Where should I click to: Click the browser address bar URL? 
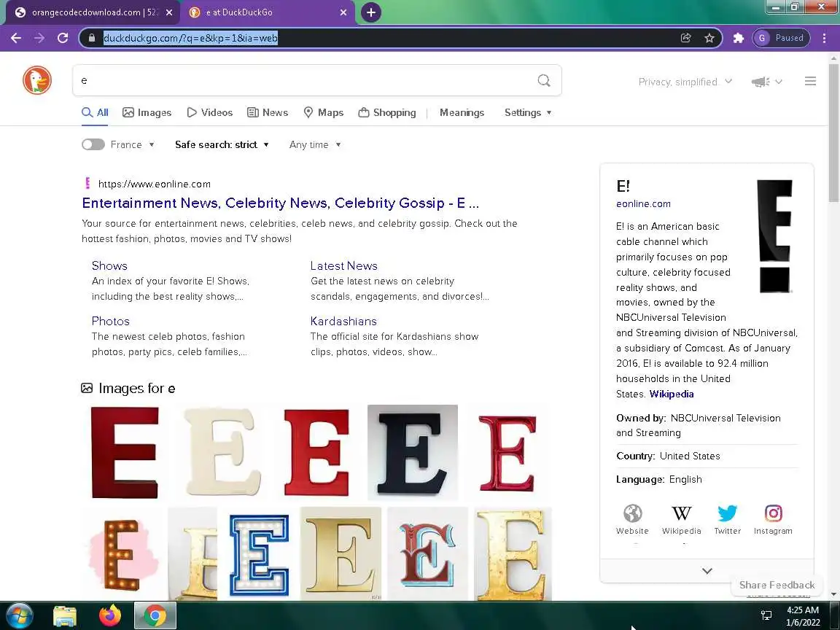pos(190,38)
